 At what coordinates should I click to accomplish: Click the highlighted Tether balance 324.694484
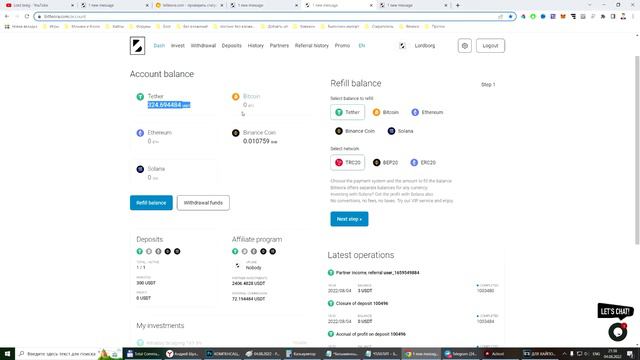coord(169,105)
